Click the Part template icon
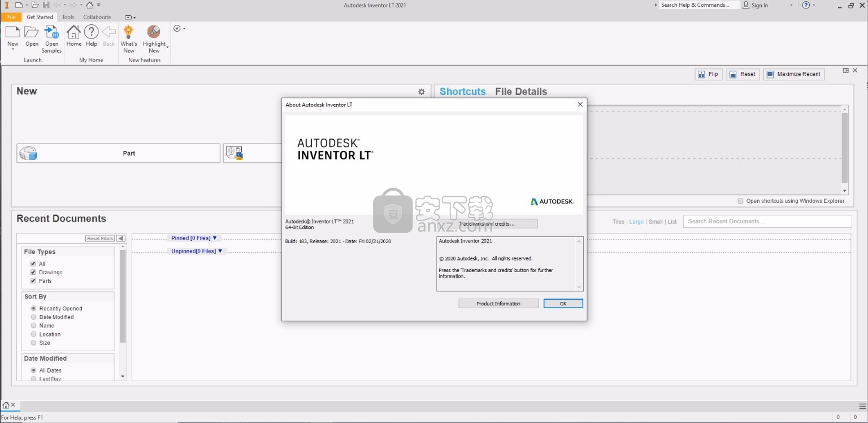 click(x=28, y=153)
